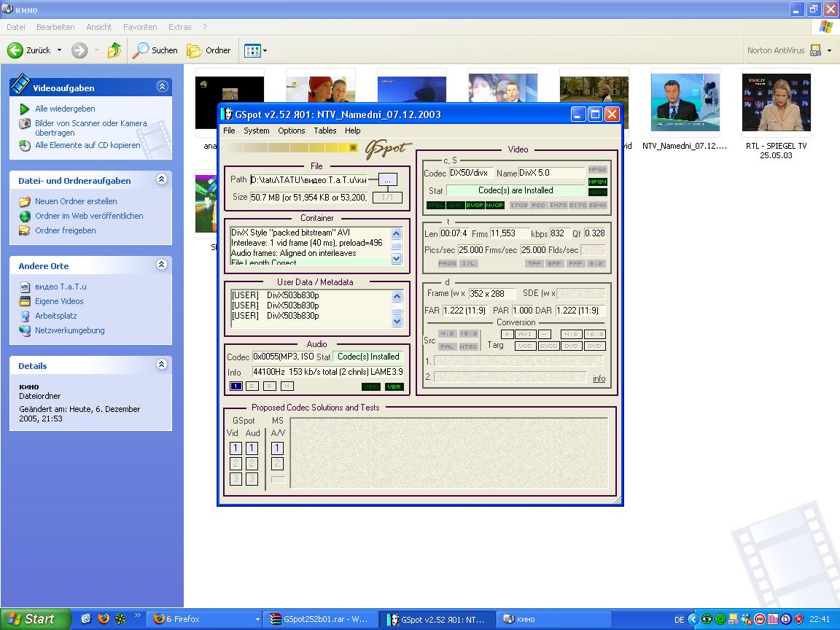The width and height of the screenshot is (840, 630).
Task: Click the Explorer up-folder icon
Action: click(114, 50)
